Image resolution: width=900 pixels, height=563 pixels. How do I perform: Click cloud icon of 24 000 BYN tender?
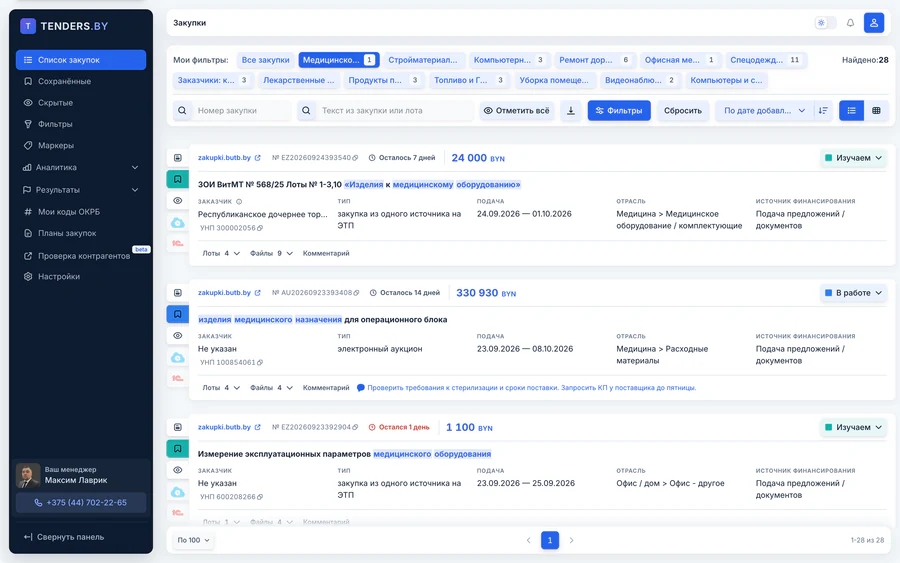[177, 223]
